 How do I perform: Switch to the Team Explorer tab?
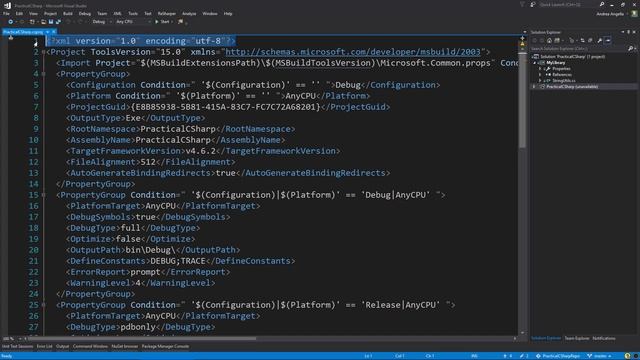tap(576, 338)
